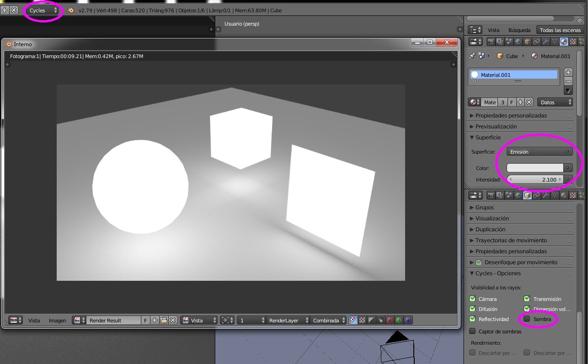This screenshot has width=588, height=364.
Task: Click the pin icon beside Cube breadcrumb
Action: [x=473, y=56]
